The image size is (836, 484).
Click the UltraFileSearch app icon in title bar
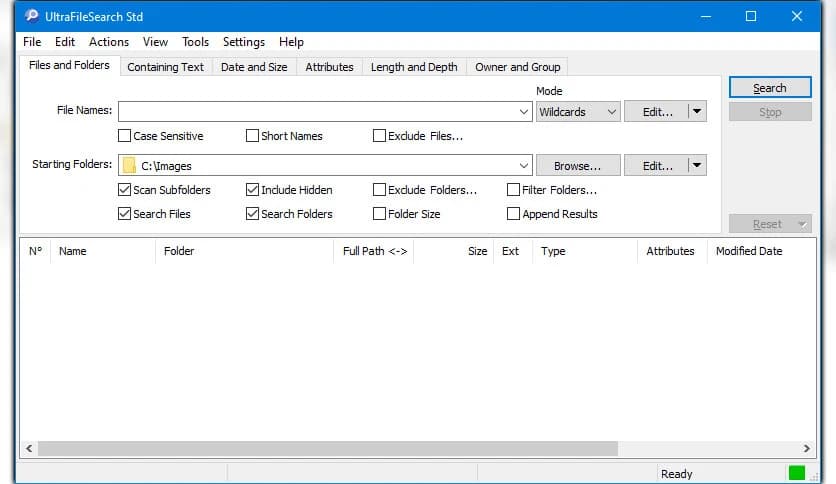click(32, 16)
